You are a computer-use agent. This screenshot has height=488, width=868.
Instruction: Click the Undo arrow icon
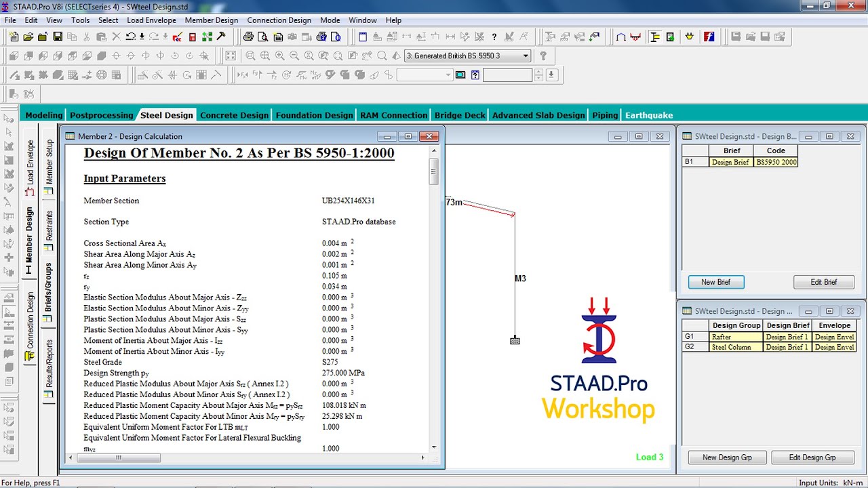coord(130,37)
